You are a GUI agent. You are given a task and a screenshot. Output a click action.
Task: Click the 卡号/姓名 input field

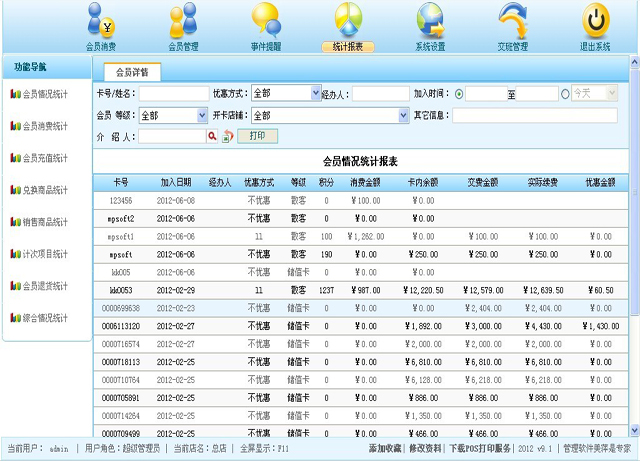click(x=173, y=94)
